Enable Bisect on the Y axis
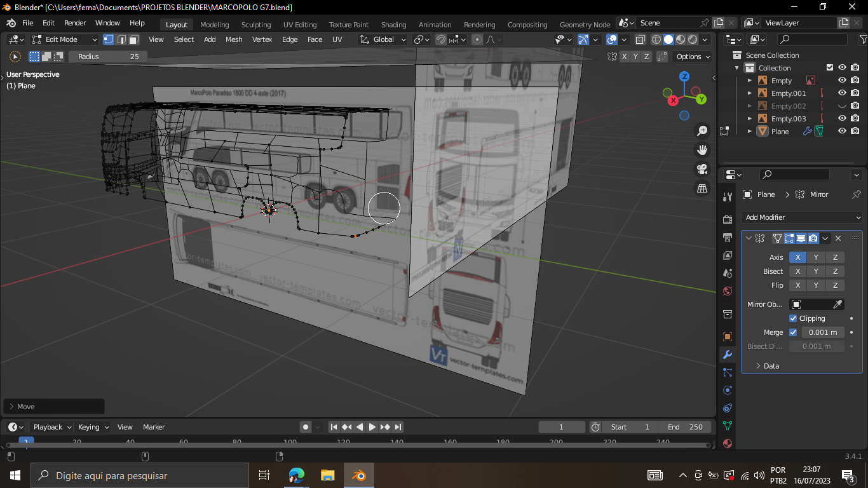 pos(816,271)
